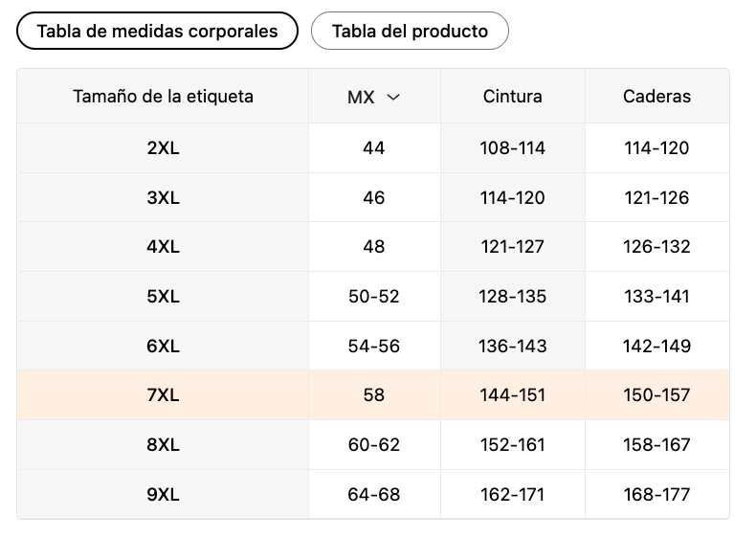Choose the 5XL size row label
Image resolution: width=756 pixels, height=538 pixels.
click(163, 297)
